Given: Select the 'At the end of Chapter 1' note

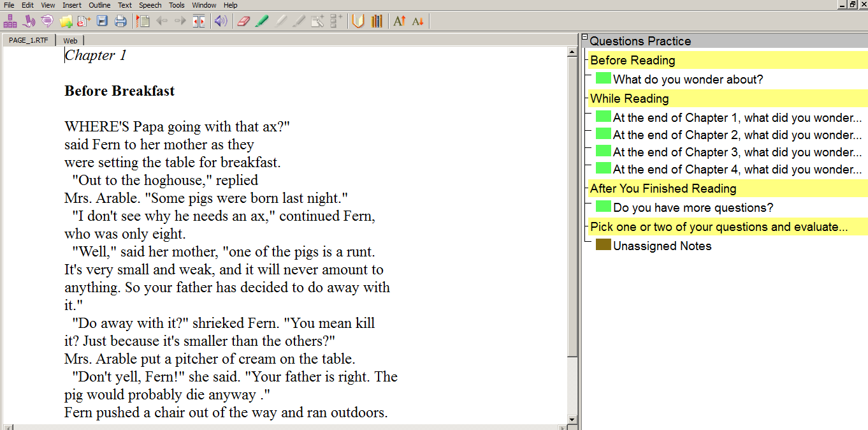Looking at the screenshot, I should click(x=737, y=118).
